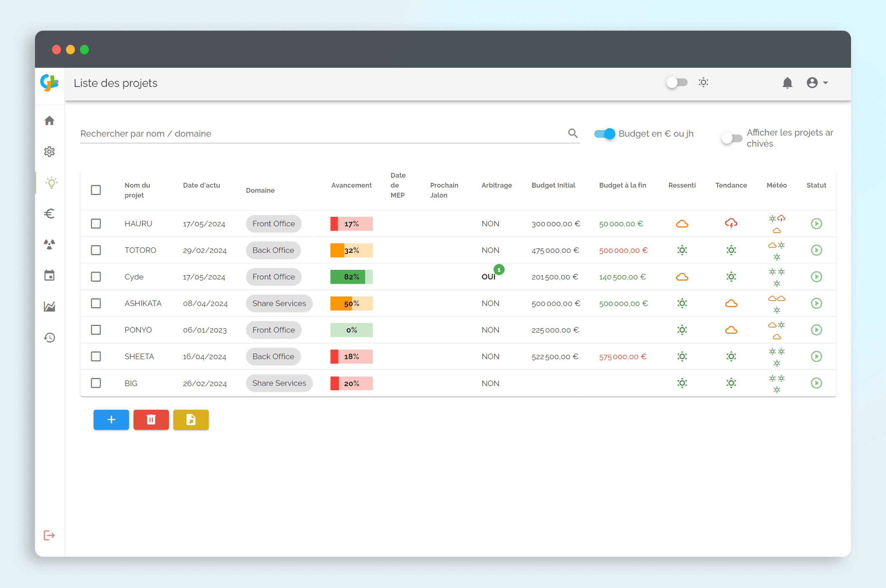Click TOTORO's sun Ressenti icon
This screenshot has width=886, height=588.
[682, 250]
